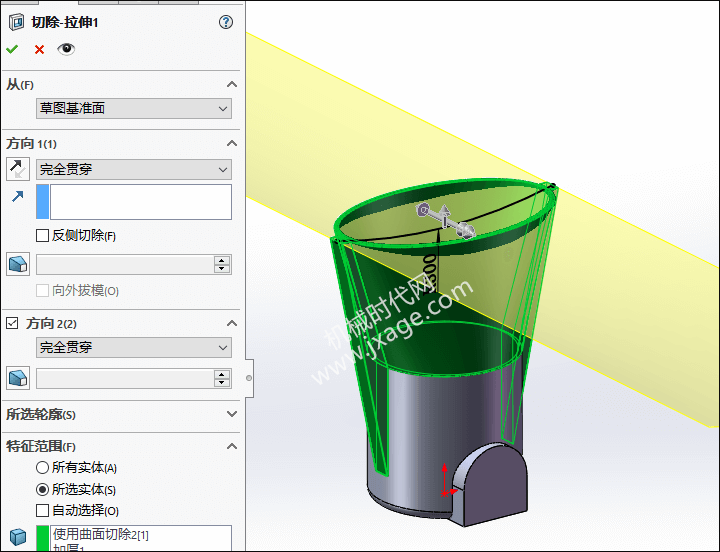
Task: Select the 所有实体 radio button
Action: 42,467
